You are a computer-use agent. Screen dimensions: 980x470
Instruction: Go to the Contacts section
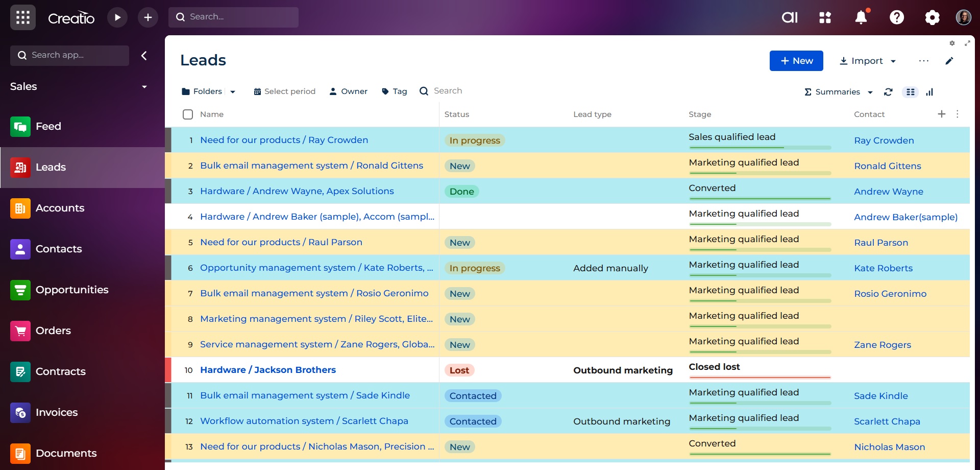tap(58, 249)
